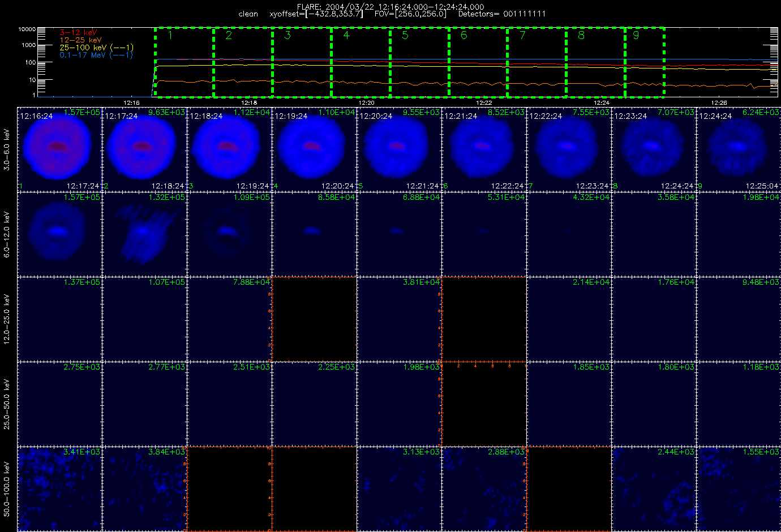Screen dimensions: 781x532
Task: Click the peak value 1.85E+03
Action: [591, 367]
